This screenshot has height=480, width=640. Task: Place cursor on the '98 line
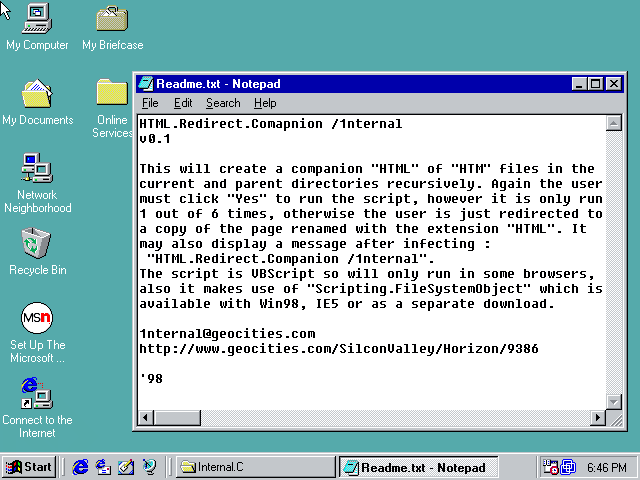151,379
